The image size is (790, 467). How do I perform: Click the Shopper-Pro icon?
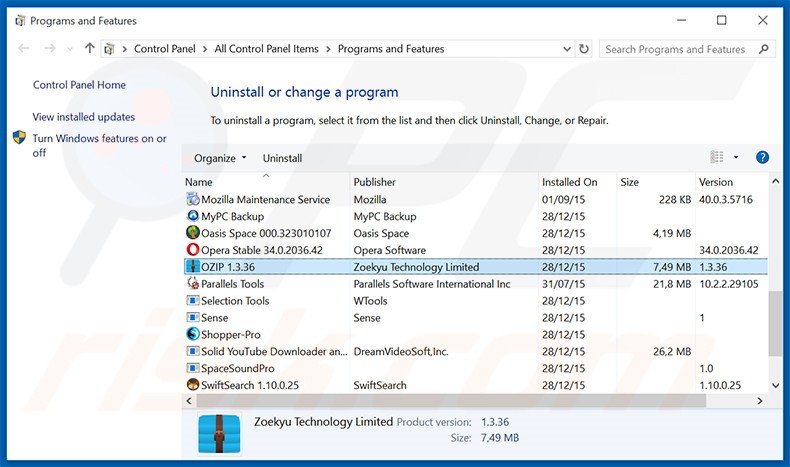(x=192, y=334)
